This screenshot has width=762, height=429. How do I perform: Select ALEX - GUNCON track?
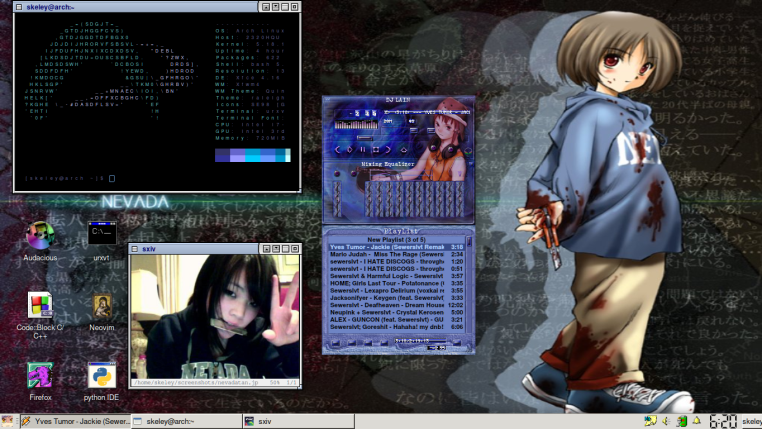pyautogui.click(x=396, y=320)
